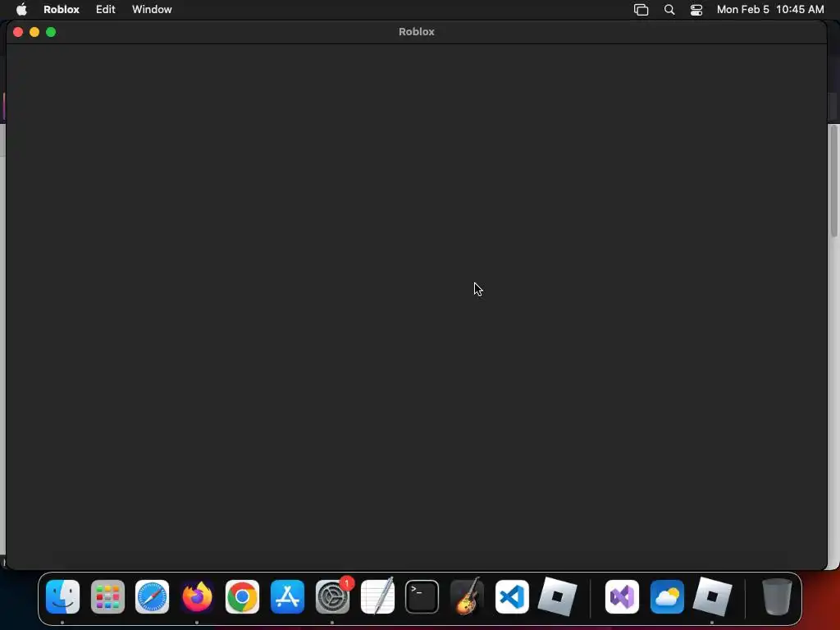Viewport: 840px width, 630px height.
Task: Open running Roblox icon beside the Trash
Action: click(712, 597)
